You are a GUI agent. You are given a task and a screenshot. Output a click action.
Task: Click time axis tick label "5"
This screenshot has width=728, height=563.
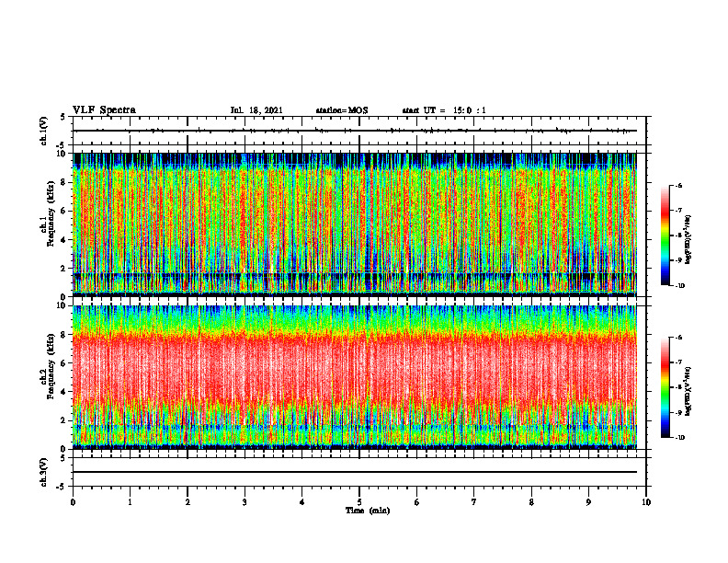pos(359,502)
